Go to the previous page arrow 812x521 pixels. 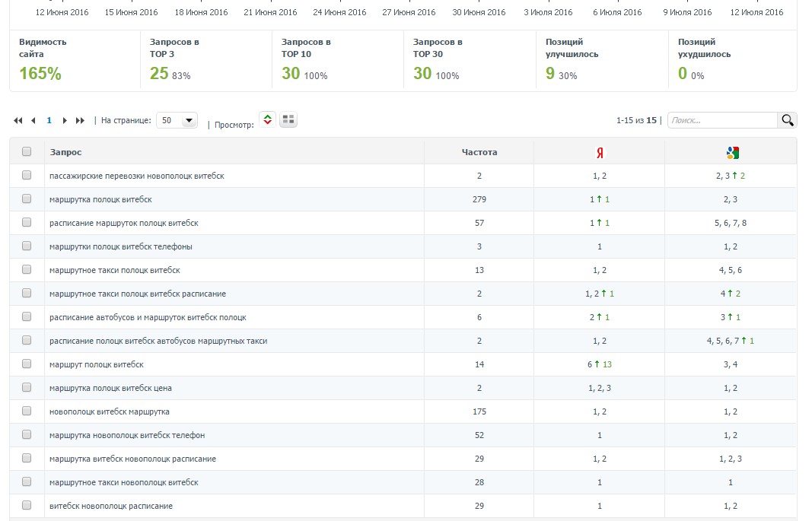(x=33, y=121)
